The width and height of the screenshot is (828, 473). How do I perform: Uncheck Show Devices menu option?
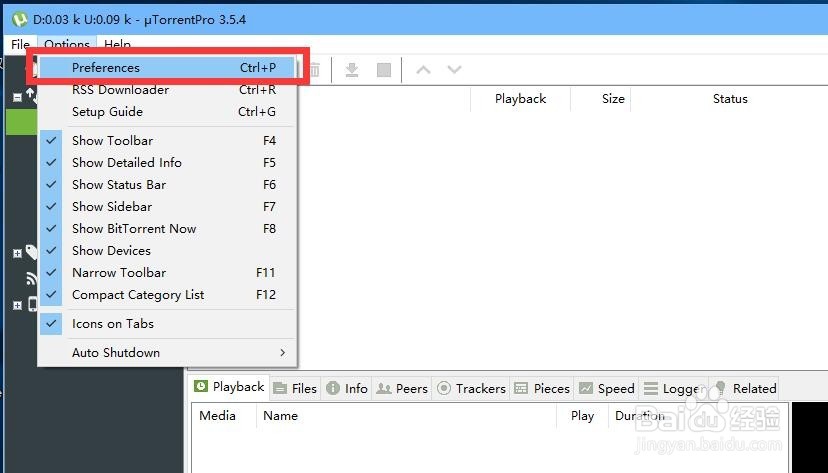168,251
